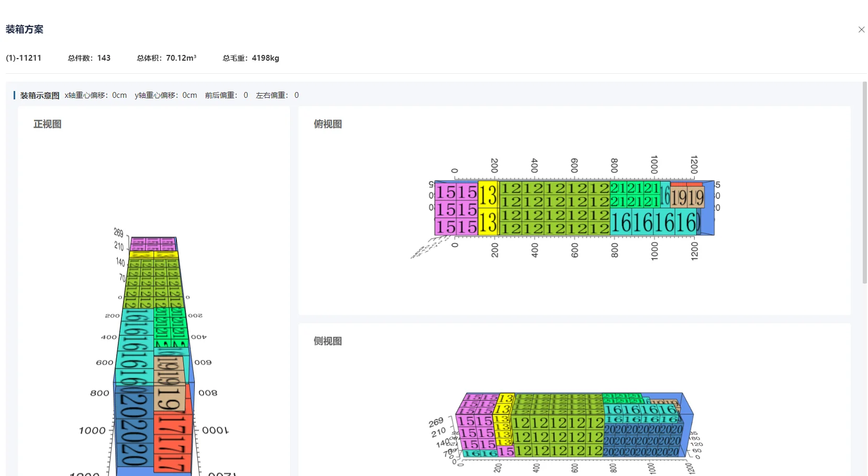Click the 左右偏重: 0 indicator
This screenshot has width=868, height=476.
(x=277, y=95)
